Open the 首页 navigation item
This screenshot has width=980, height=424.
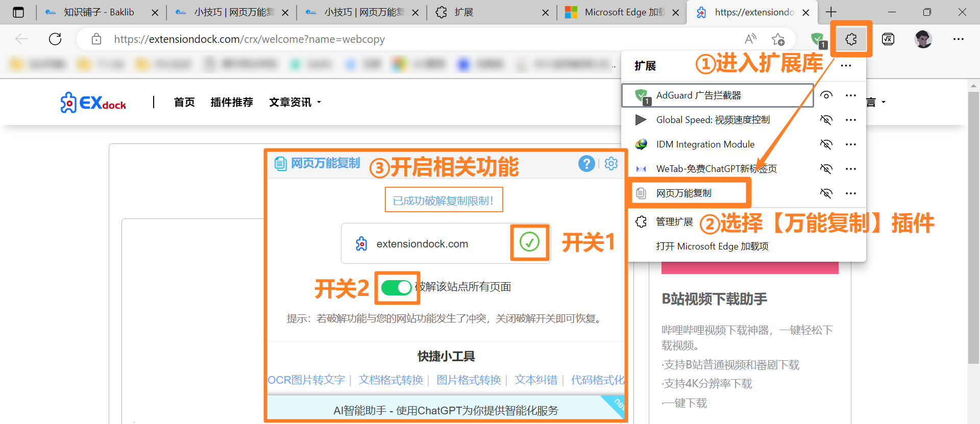click(184, 103)
